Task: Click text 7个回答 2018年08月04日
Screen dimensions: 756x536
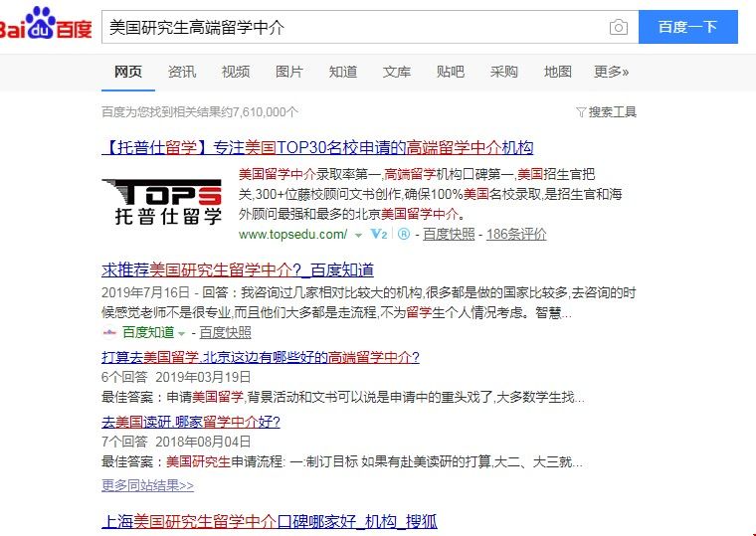Action: click(176, 442)
